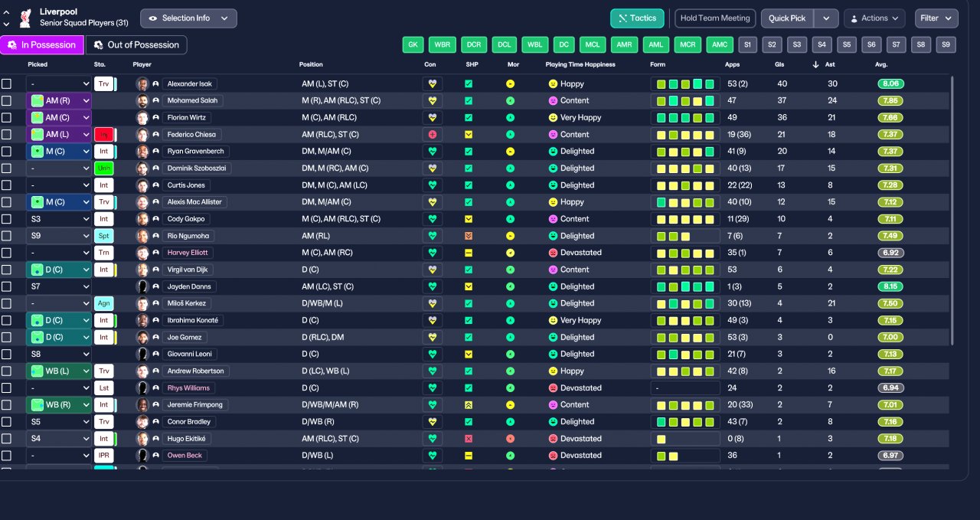Tick the checkbox for Hugo Ekitiké
The width and height of the screenshot is (980, 520).
pyautogui.click(x=6, y=439)
